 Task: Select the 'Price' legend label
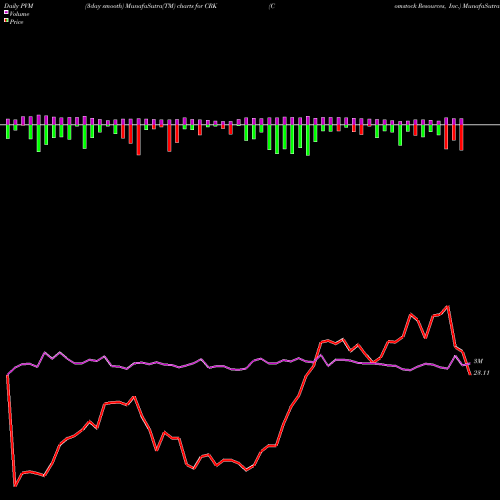click(x=16, y=22)
